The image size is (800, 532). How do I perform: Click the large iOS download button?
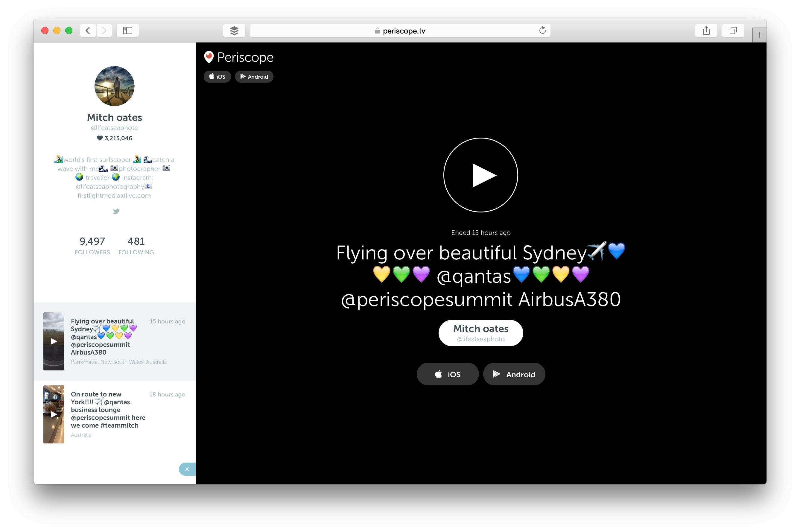448,374
